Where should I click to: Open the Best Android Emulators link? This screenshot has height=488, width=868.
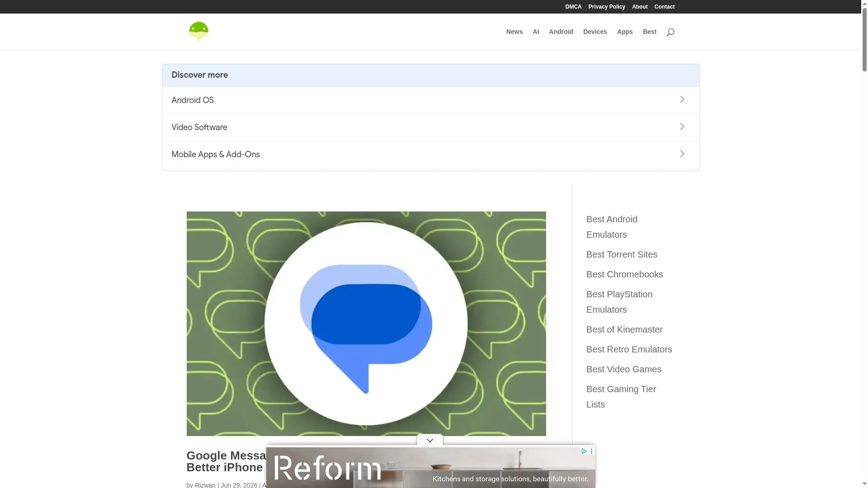[x=612, y=227]
